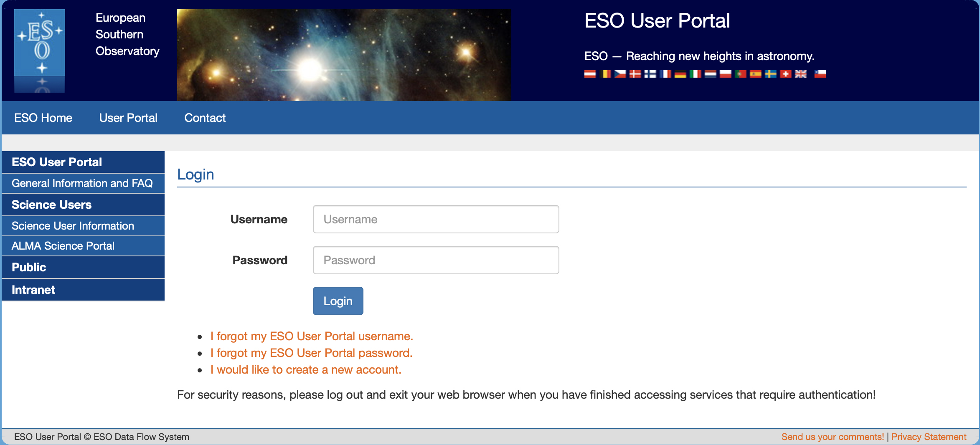Click the forgot username link
Image resolution: width=980 pixels, height=445 pixels.
point(311,336)
